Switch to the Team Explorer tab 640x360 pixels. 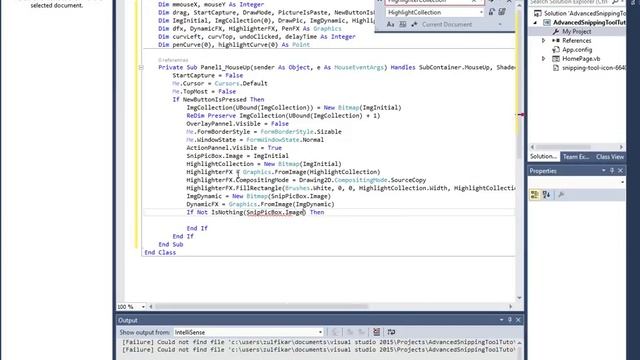point(576,157)
